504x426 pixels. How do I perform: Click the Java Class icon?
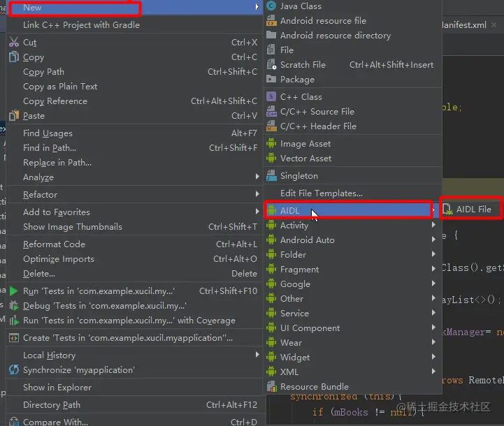pyautogui.click(x=272, y=6)
